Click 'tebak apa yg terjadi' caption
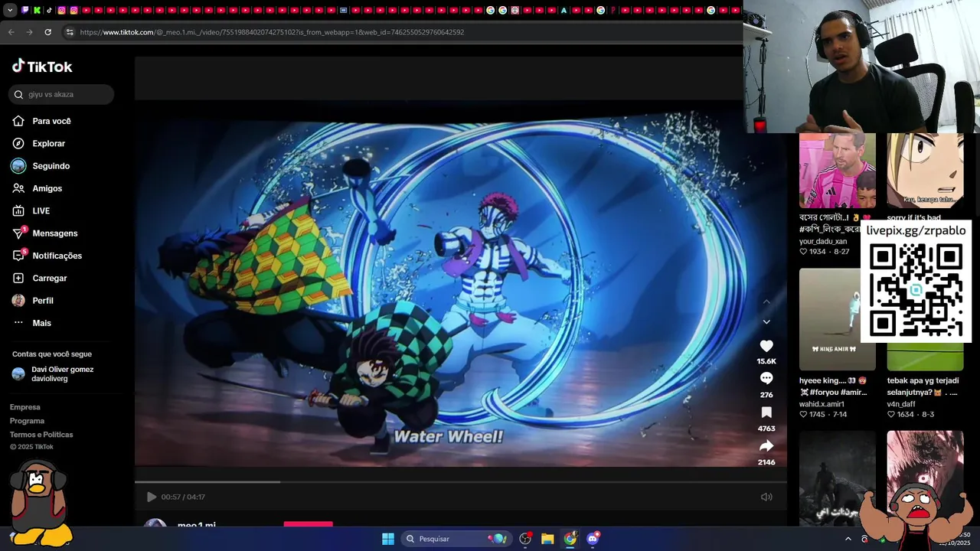This screenshot has height=551, width=980. point(923,386)
